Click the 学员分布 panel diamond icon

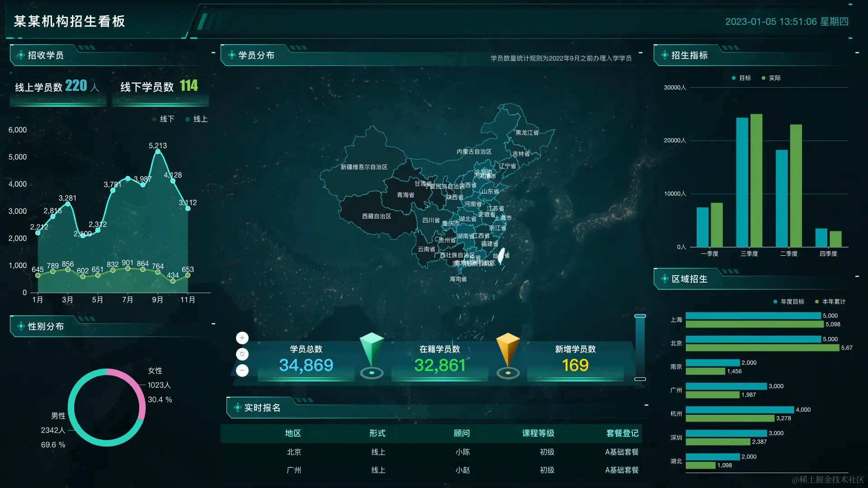coord(231,55)
